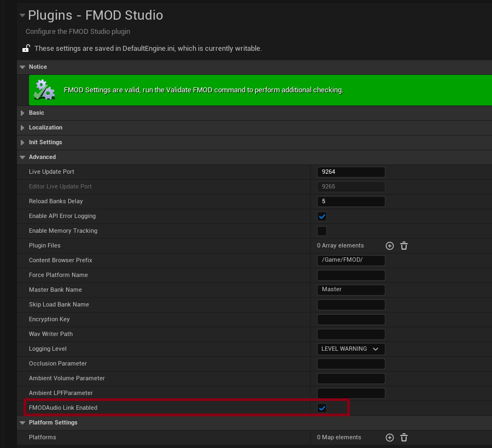Edit the Live Update Port value
The width and height of the screenshot is (492, 448).
pyautogui.click(x=350, y=172)
